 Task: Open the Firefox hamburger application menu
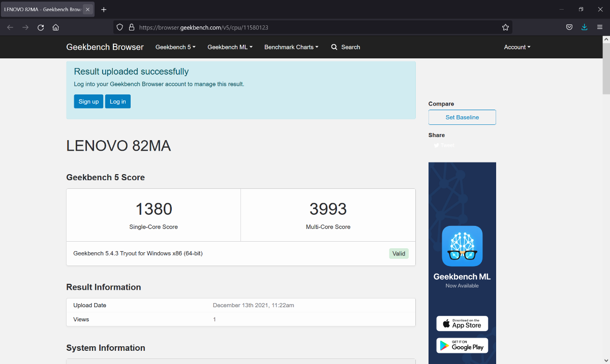(x=599, y=27)
